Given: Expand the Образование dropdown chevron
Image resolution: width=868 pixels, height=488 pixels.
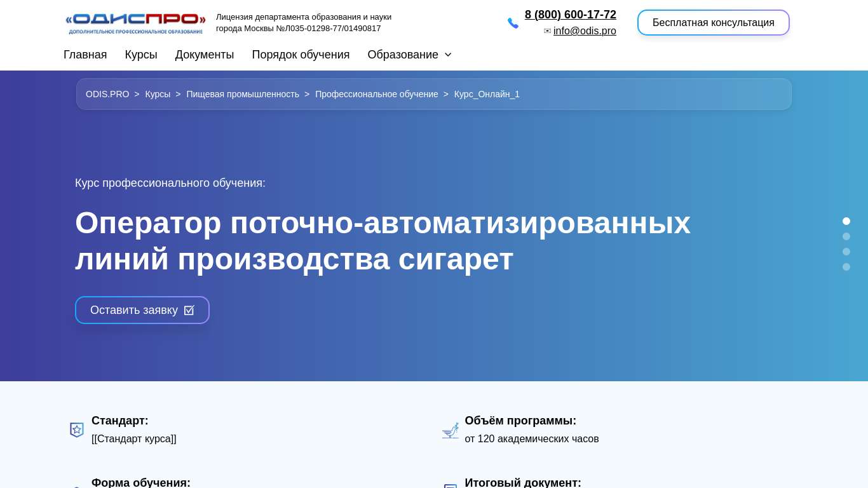Looking at the screenshot, I should tap(448, 55).
